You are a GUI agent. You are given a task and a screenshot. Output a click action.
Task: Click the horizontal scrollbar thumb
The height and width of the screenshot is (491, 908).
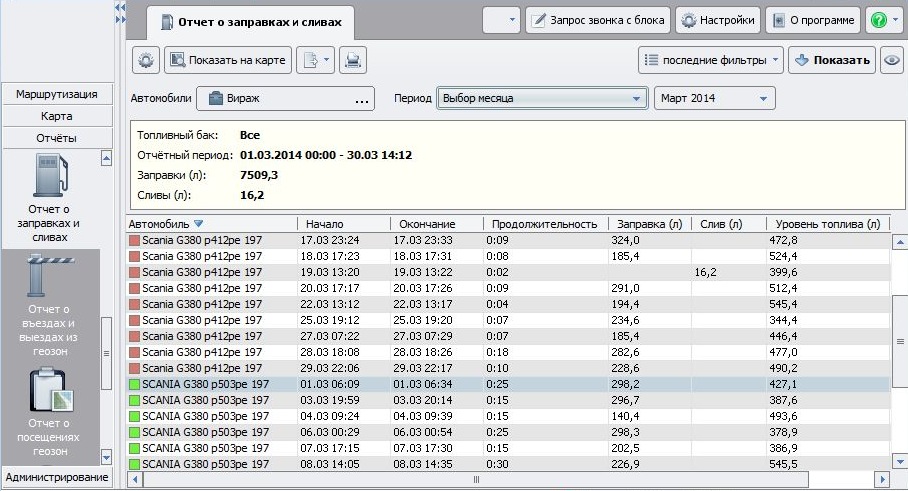tap(476, 479)
